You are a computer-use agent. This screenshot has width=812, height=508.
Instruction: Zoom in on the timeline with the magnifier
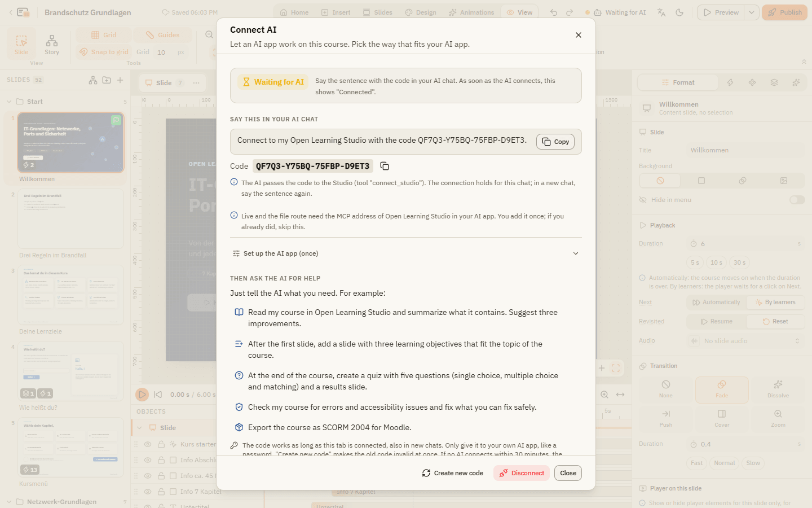coord(604,395)
